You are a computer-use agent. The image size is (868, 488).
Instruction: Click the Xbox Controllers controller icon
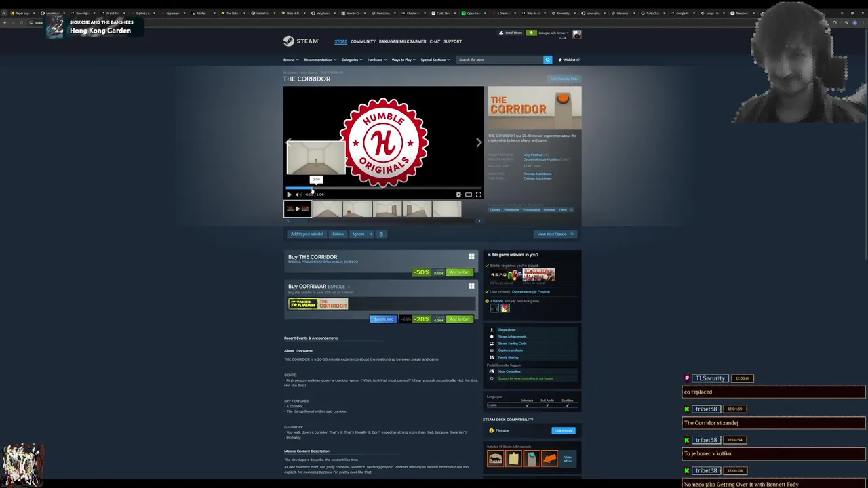492,371
